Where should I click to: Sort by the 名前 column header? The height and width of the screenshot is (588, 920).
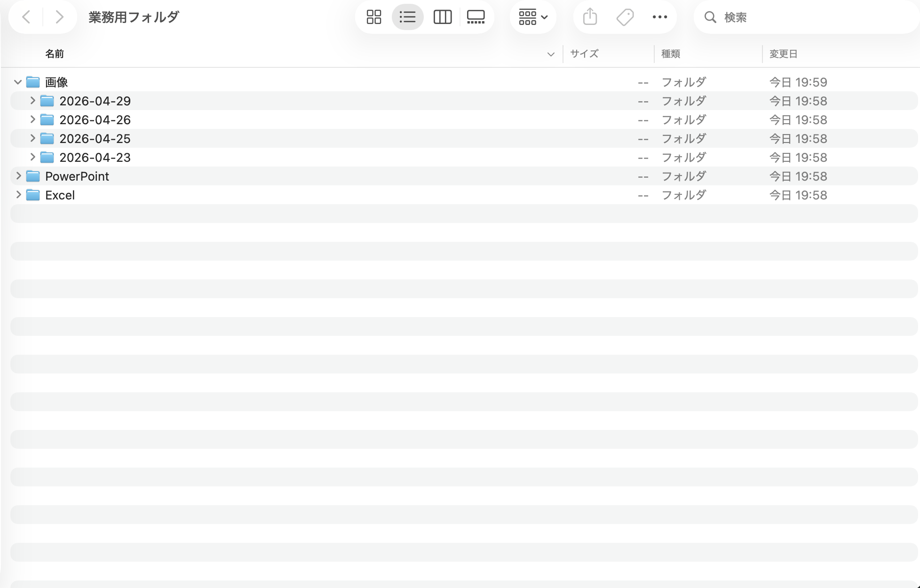click(x=55, y=54)
